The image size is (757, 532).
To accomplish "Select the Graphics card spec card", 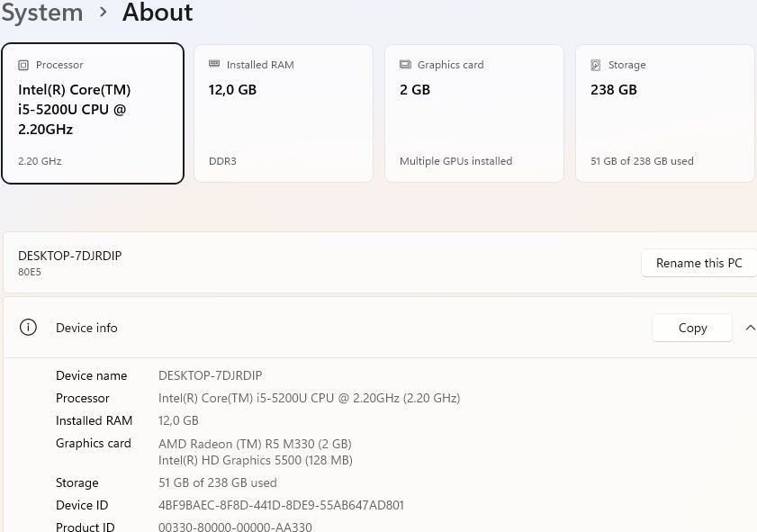I will [474, 113].
